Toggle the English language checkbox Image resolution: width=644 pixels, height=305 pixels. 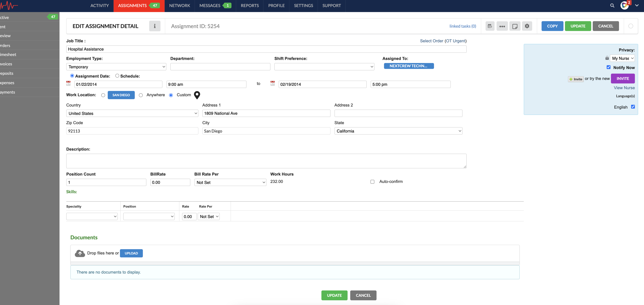tap(633, 107)
